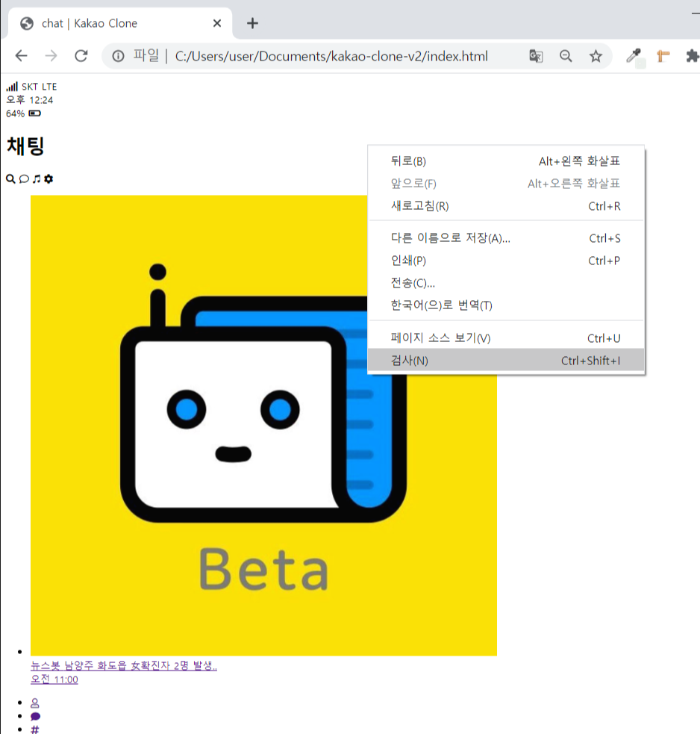Click the 채팅 heading text
The width and height of the screenshot is (700, 734).
(25, 146)
